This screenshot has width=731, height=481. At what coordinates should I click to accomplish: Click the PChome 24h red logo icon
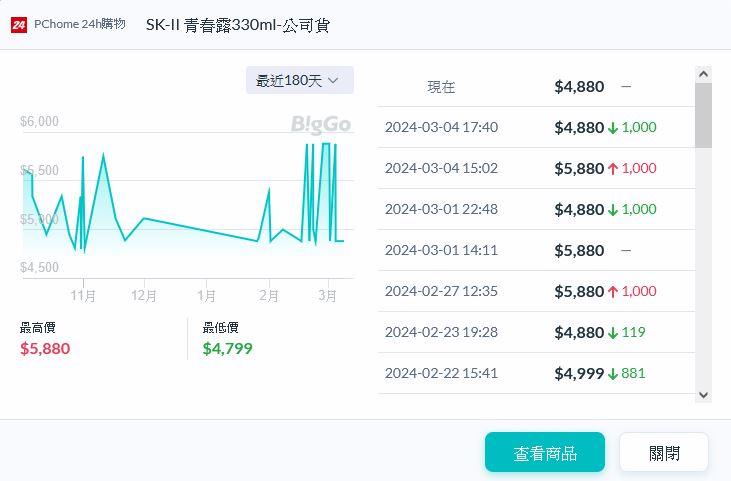coord(19,25)
